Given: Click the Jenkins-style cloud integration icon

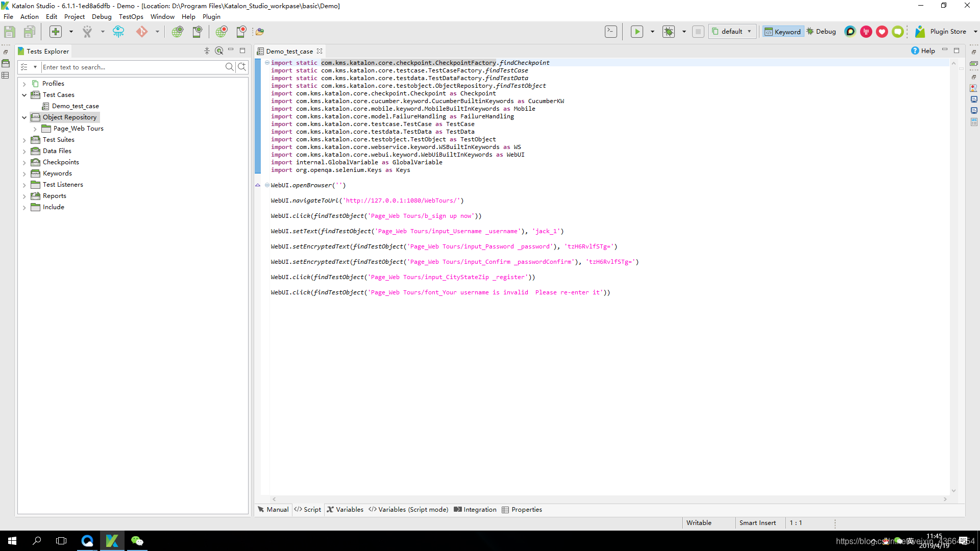Looking at the screenshot, I should point(118,32).
